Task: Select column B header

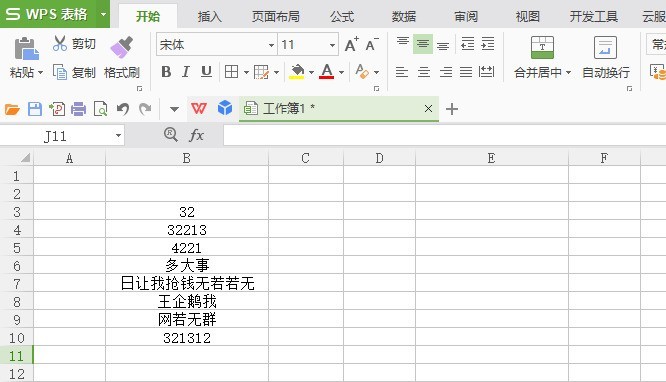Action: click(x=187, y=158)
